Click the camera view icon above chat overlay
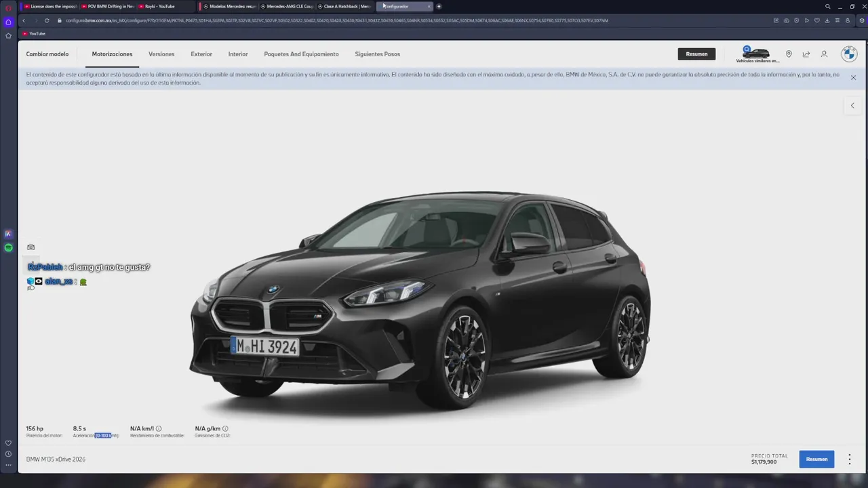This screenshot has height=488, width=868. pos(31,247)
